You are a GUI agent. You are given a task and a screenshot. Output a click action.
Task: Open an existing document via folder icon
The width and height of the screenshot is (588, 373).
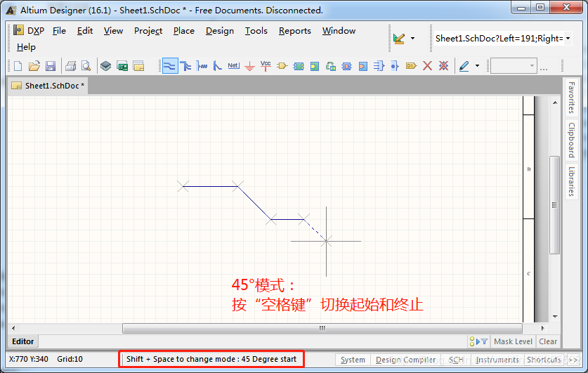[x=34, y=66]
